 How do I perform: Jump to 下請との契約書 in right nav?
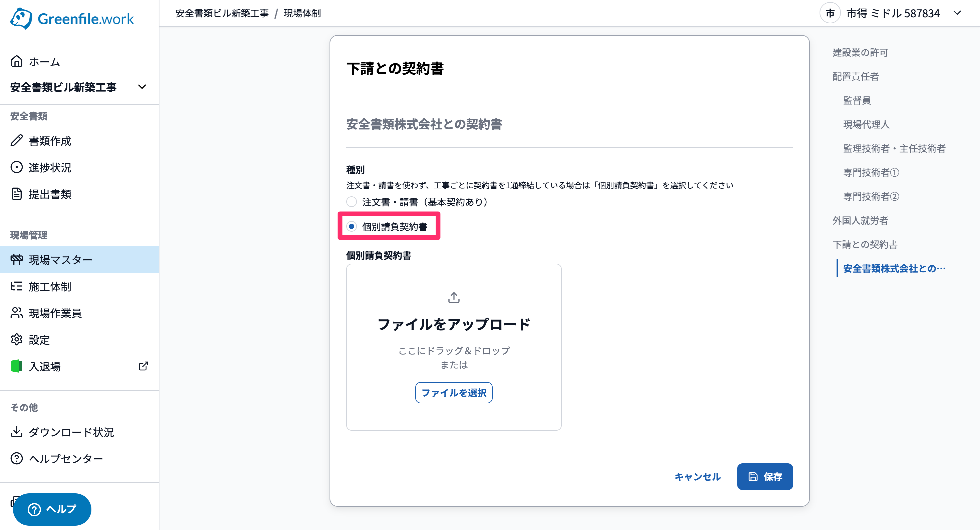865,244
